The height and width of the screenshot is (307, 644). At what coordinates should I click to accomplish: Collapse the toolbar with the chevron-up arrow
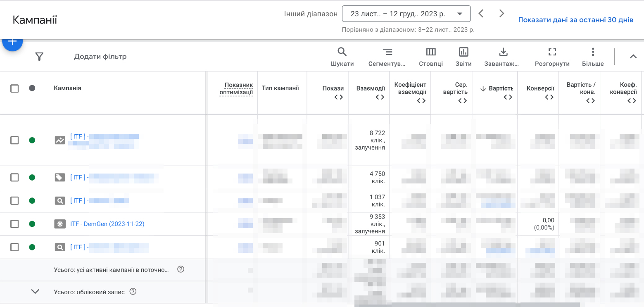click(x=633, y=57)
